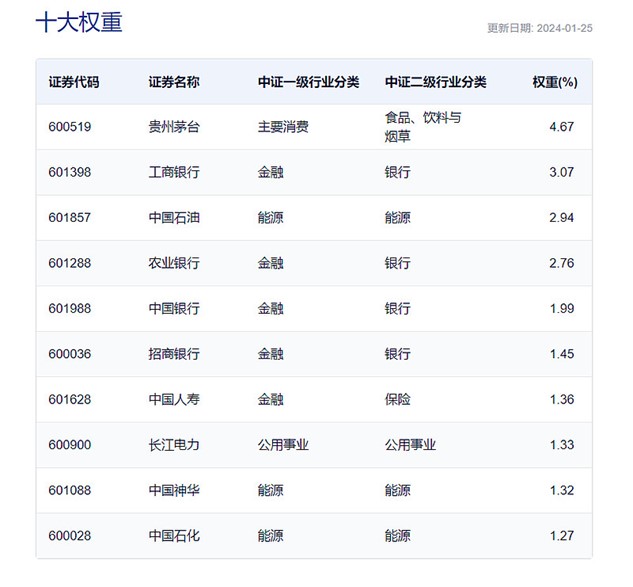The height and width of the screenshot is (587, 633).
Task: Click the weight value 1.36
Action: tap(562, 400)
